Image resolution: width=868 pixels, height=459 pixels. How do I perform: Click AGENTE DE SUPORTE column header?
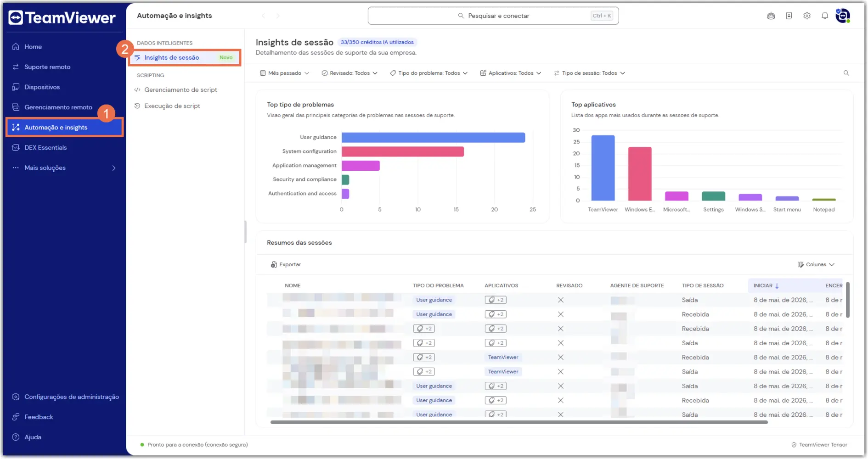(637, 286)
